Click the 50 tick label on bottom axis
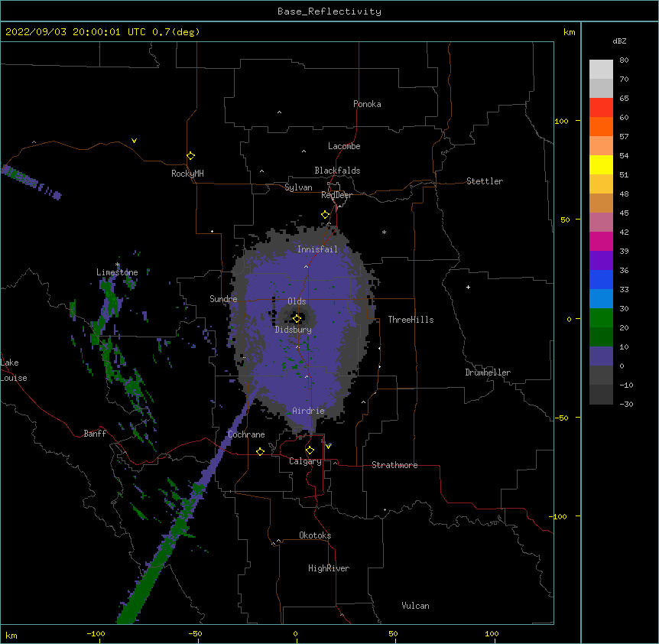The image size is (659, 644). pos(393,633)
